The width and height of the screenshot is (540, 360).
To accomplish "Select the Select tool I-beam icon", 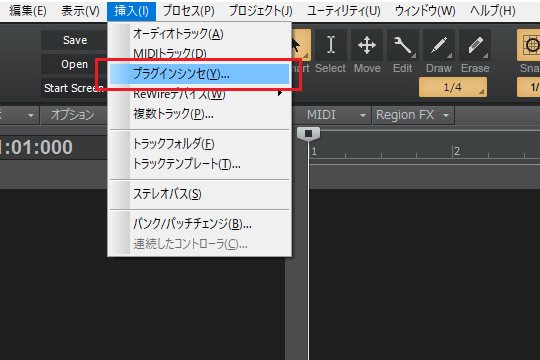I will tap(331, 45).
